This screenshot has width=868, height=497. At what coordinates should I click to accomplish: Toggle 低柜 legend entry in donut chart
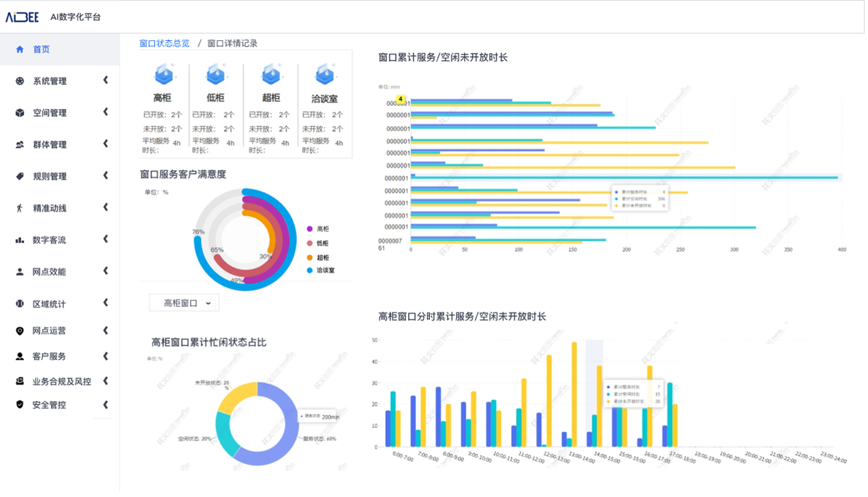pyautogui.click(x=318, y=244)
